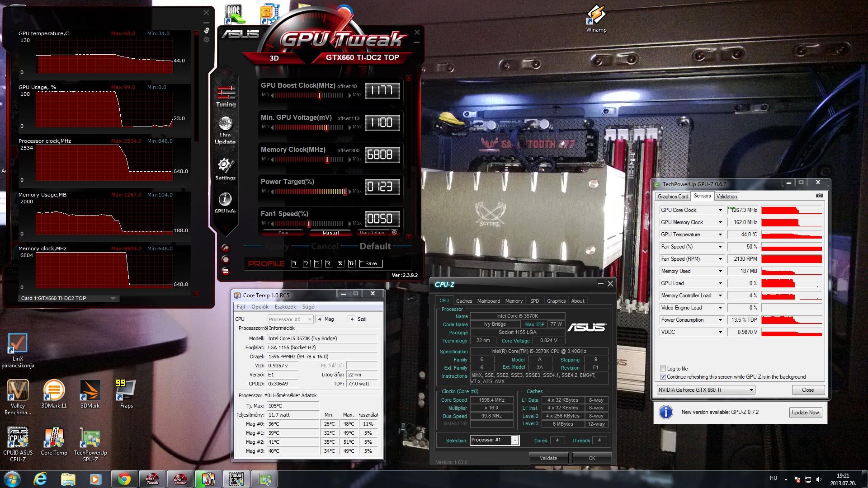The height and width of the screenshot is (488, 868).
Task: Select Auto fan speed mode
Action: [x=283, y=233]
